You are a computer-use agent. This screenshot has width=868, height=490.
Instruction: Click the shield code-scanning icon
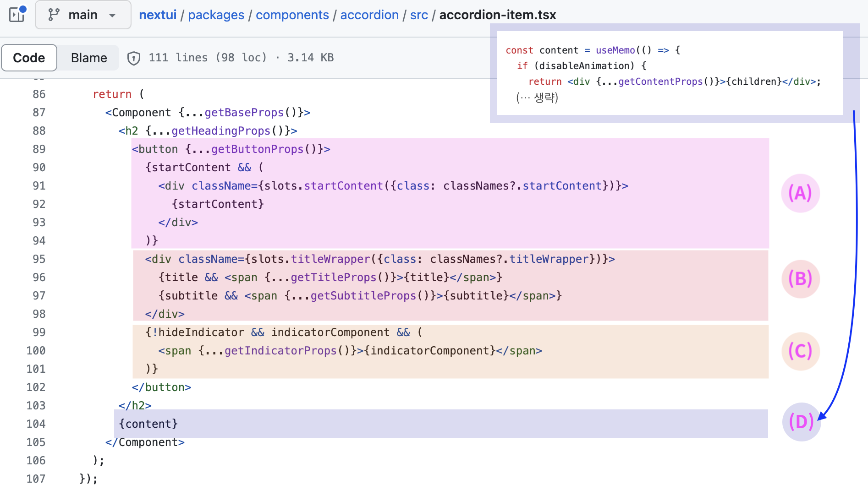(x=134, y=58)
